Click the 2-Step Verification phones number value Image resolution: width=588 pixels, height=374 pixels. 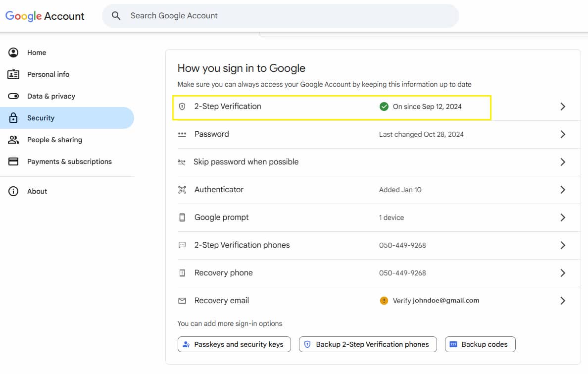[402, 245]
